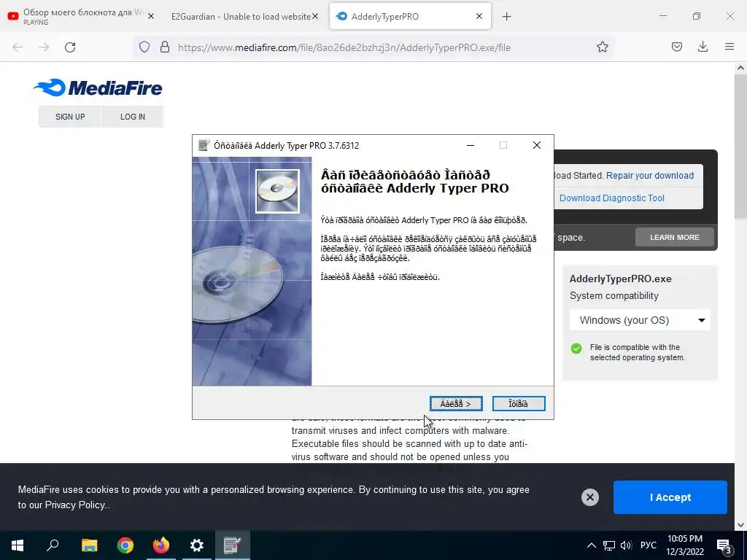Close the E2Guardian tab
The image size is (747, 560).
click(315, 16)
